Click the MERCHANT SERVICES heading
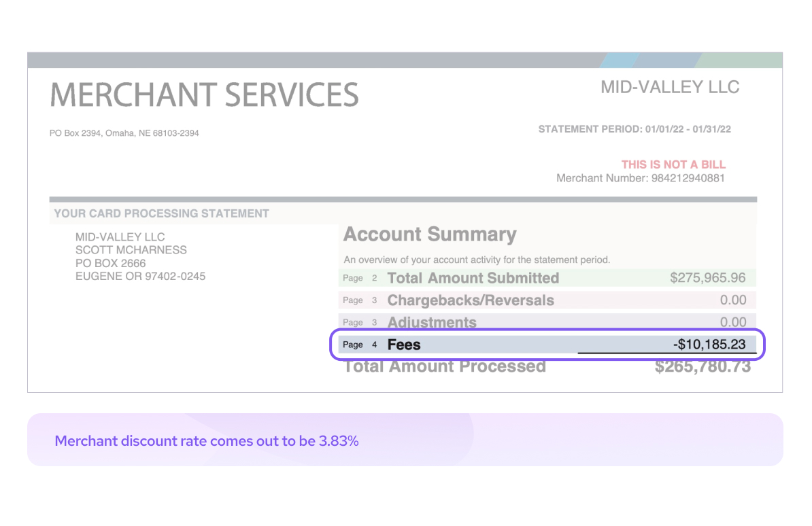The height and width of the screenshot is (526, 812). (204, 94)
